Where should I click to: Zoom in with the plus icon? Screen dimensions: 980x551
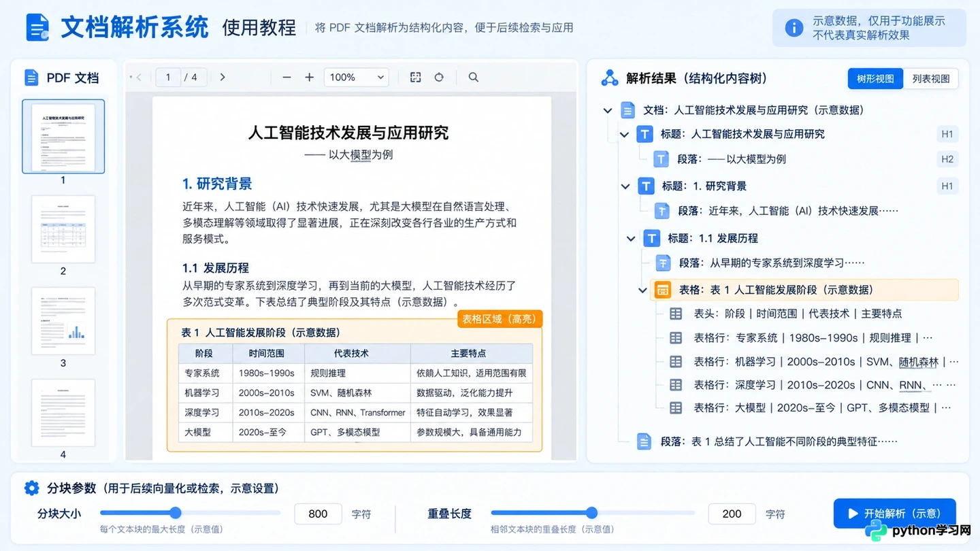(x=310, y=78)
